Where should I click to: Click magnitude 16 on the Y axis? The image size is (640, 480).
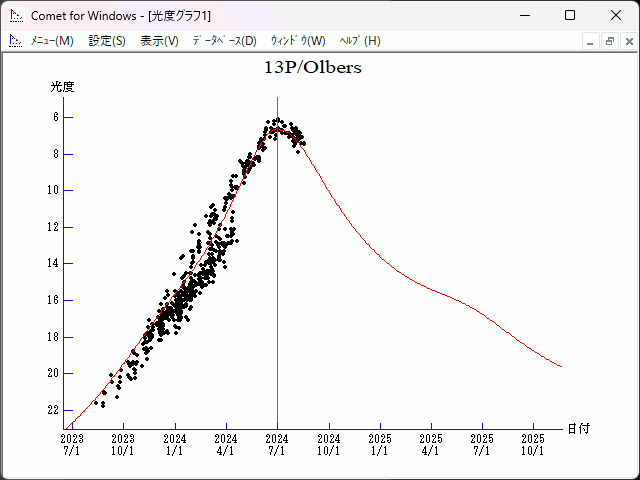pyautogui.click(x=53, y=300)
